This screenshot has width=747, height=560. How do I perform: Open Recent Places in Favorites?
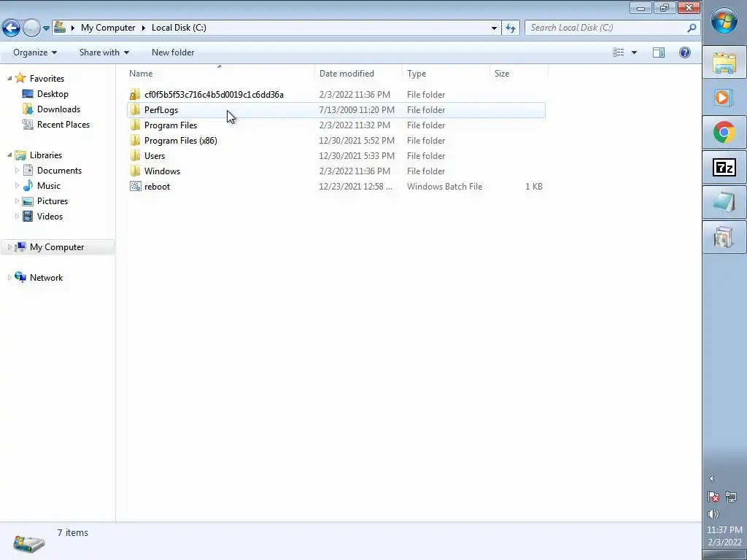pyautogui.click(x=63, y=124)
